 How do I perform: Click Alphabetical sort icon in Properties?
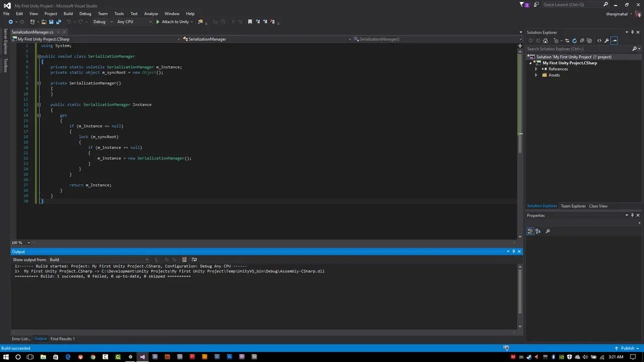(538, 231)
